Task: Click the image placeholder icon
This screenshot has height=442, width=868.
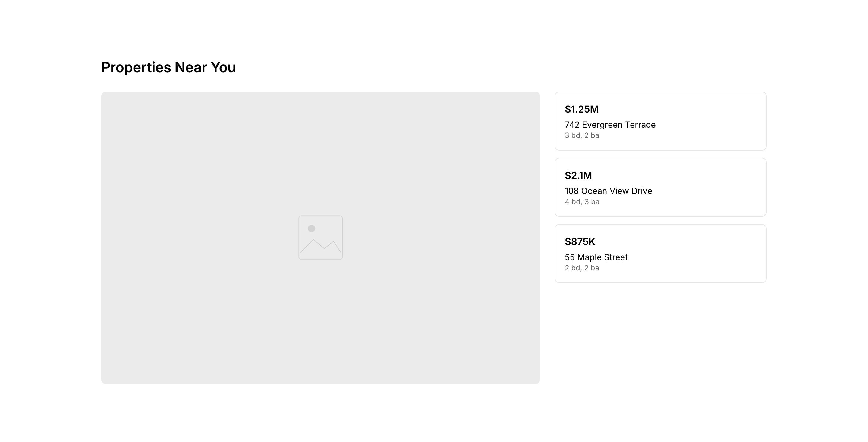Action: (320, 238)
